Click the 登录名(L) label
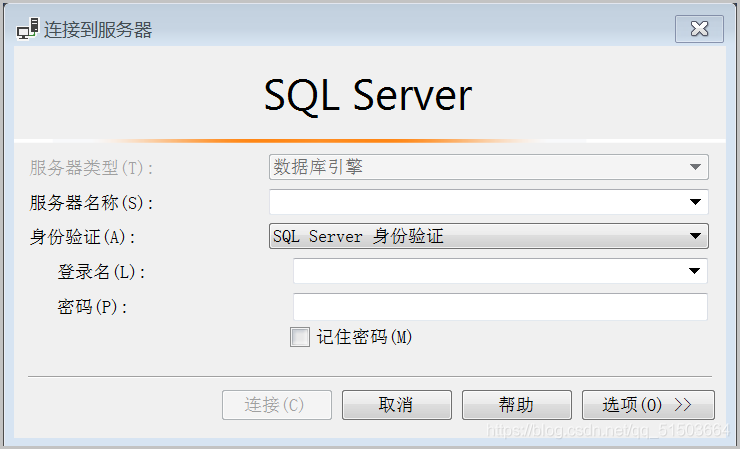Screen dimensions: 740x449 [x=101, y=272]
